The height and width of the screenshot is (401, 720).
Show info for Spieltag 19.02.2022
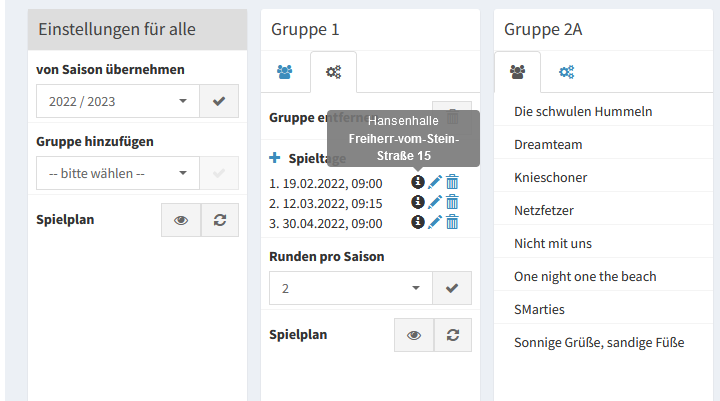pyautogui.click(x=417, y=182)
